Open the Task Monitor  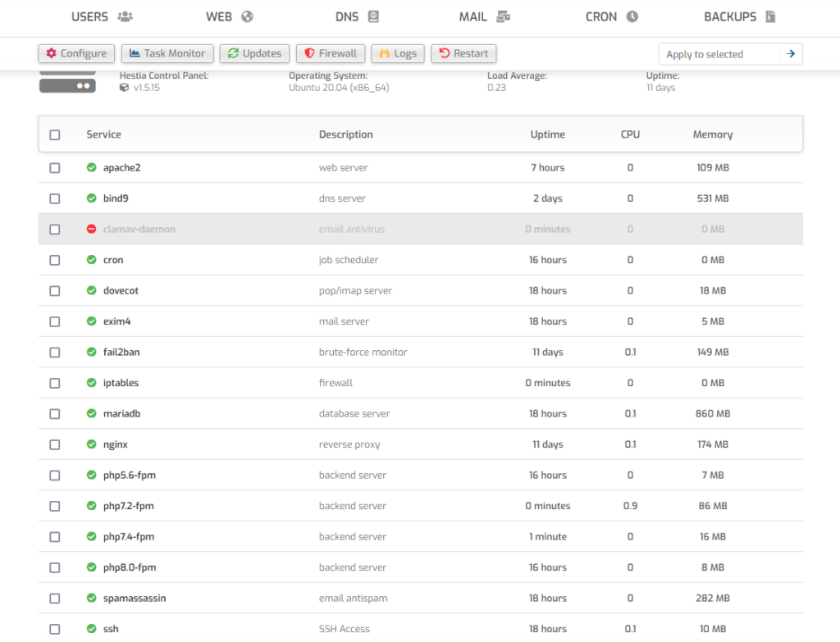167,53
